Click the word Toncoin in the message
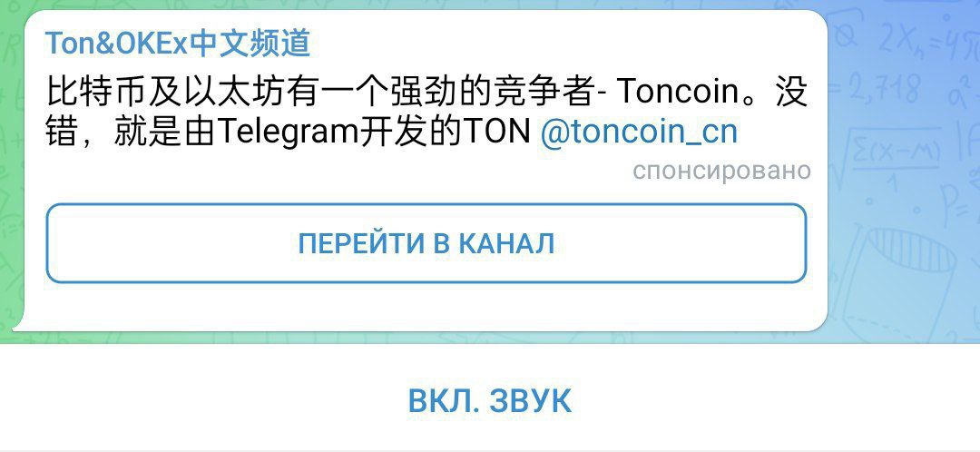Viewport: 980px width, 452px height. click(678, 92)
